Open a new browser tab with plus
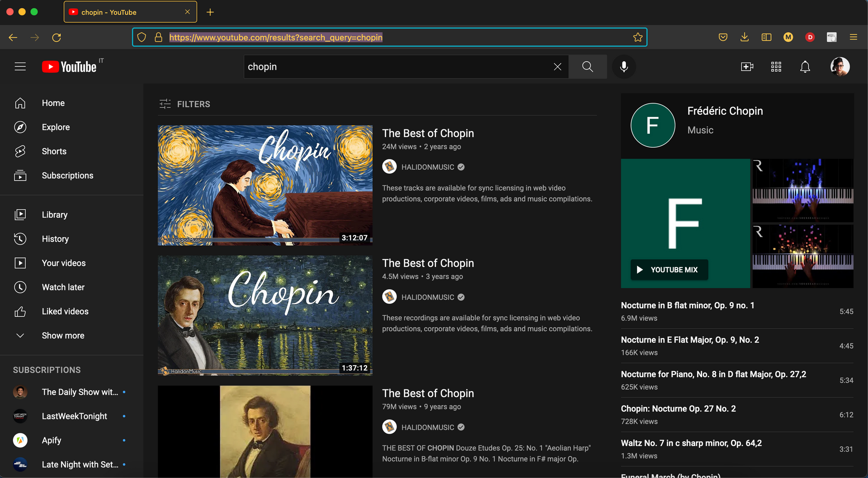Screen dimensions: 868x478 (x=210, y=12)
